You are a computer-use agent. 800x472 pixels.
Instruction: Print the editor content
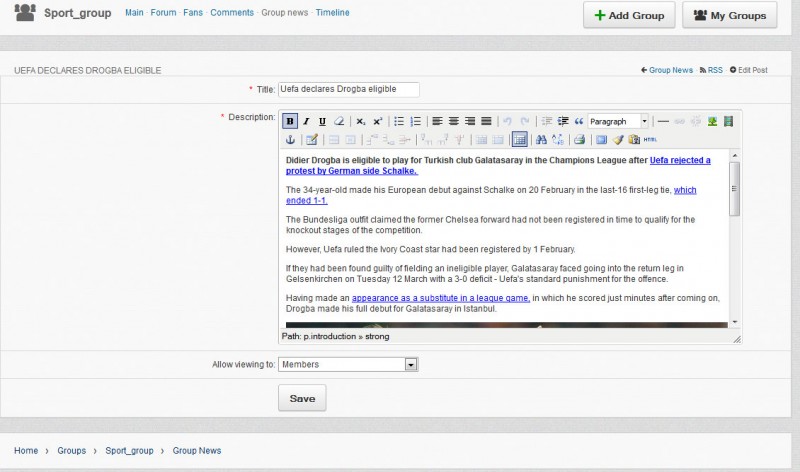[580, 140]
